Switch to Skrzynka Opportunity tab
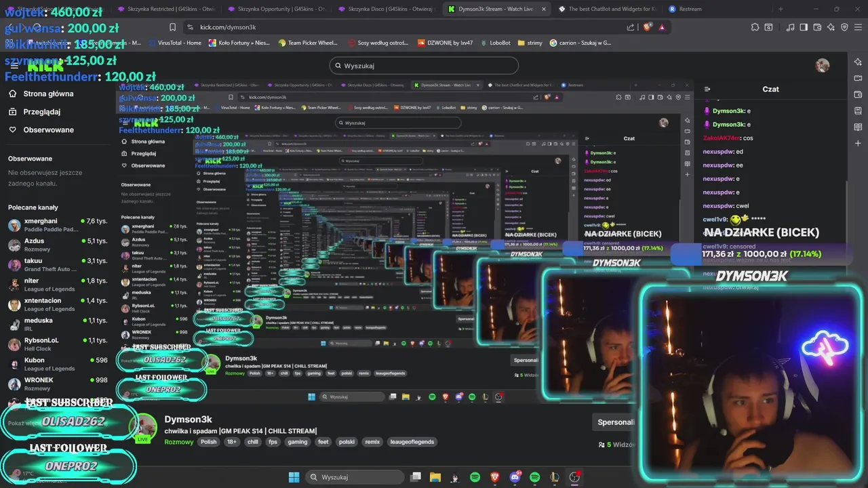 click(276, 9)
